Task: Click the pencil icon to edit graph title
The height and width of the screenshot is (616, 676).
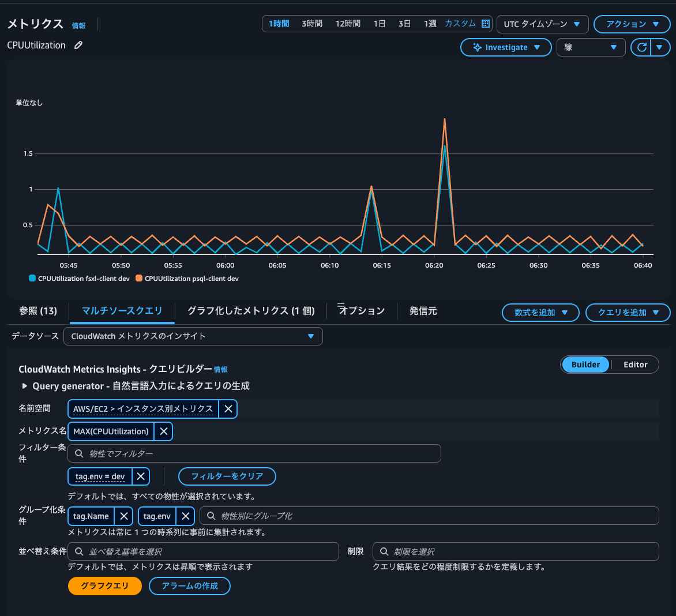Action: click(78, 45)
